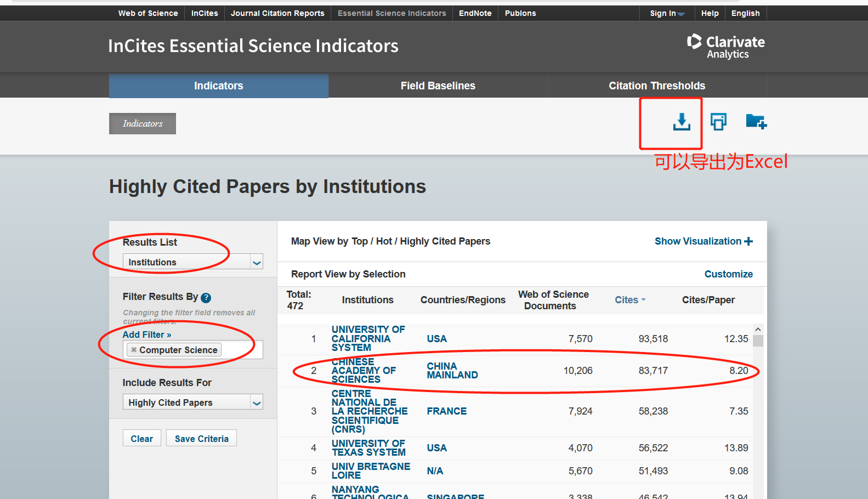
Task: Click the Add Filter link
Action: point(147,334)
